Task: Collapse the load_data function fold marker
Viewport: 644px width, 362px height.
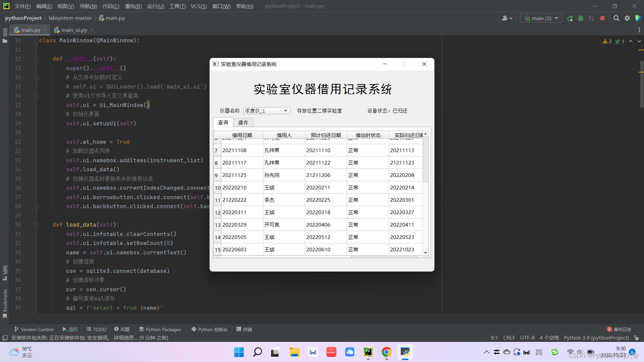Action: click(x=37, y=225)
